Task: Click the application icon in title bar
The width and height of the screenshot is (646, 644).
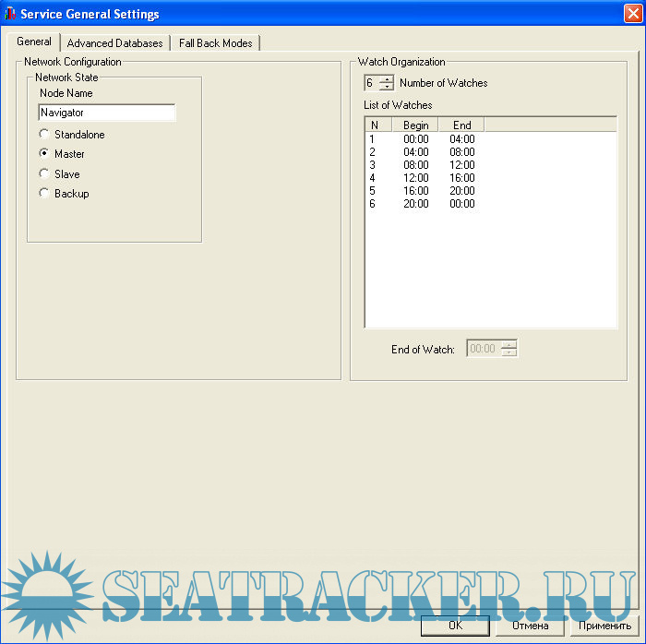Action: (x=11, y=14)
